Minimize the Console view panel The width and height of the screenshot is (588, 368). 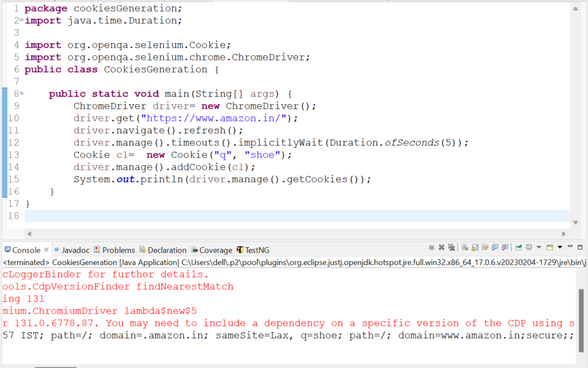coord(570,247)
